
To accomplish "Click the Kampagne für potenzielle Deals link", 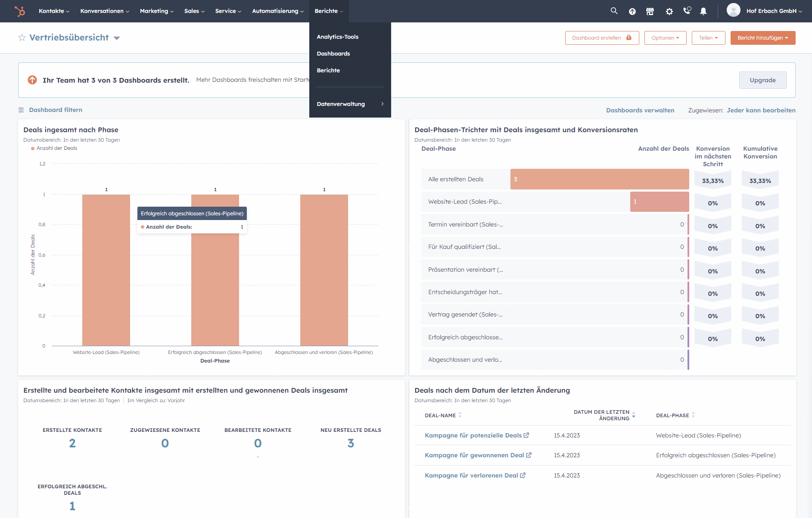I will point(474,435).
